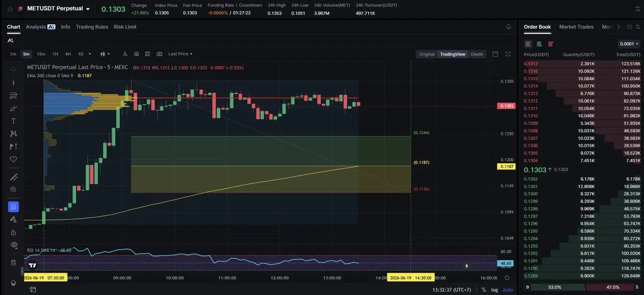Image resolution: width=644 pixels, height=295 pixels.
Task: Switch chart view to TradingView
Action: [452, 54]
